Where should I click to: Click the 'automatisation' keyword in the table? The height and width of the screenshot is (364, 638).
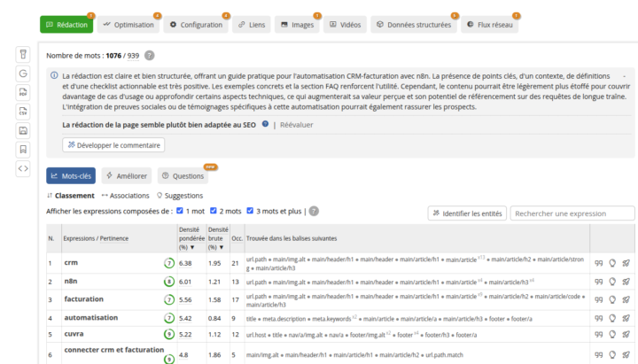[91, 317]
